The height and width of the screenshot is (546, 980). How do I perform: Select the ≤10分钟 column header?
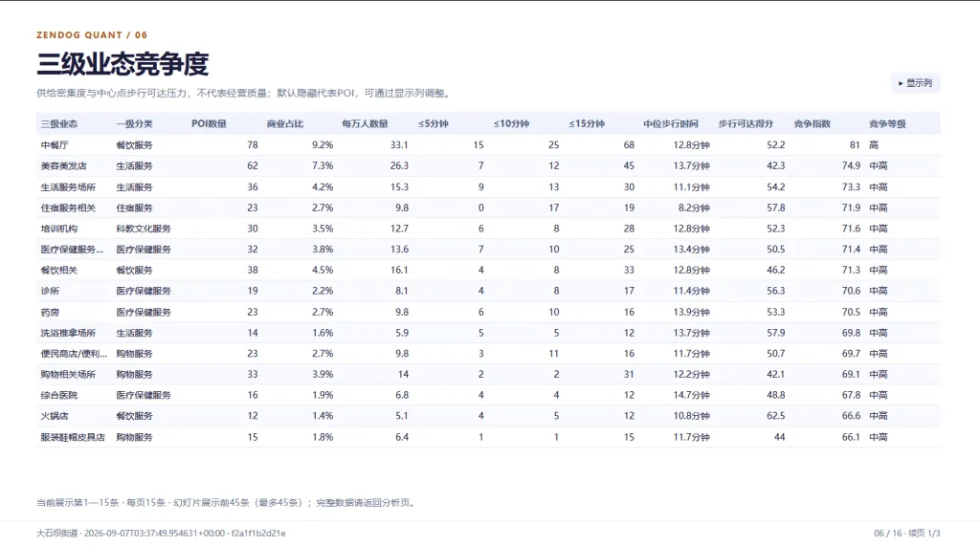[x=511, y=123]
